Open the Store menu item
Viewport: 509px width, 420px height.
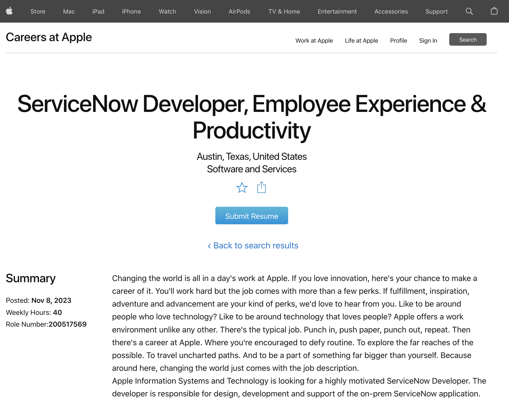[38, 12]
